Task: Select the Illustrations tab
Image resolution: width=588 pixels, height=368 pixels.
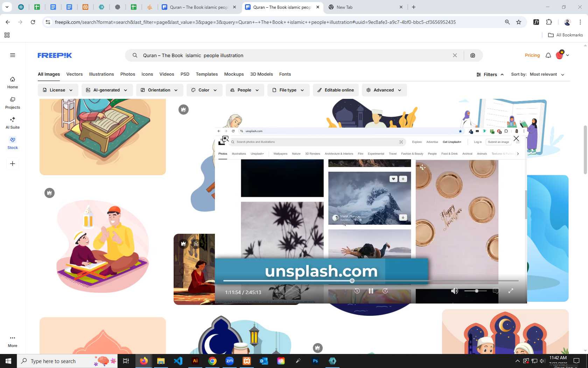Action: click(101, 74)
